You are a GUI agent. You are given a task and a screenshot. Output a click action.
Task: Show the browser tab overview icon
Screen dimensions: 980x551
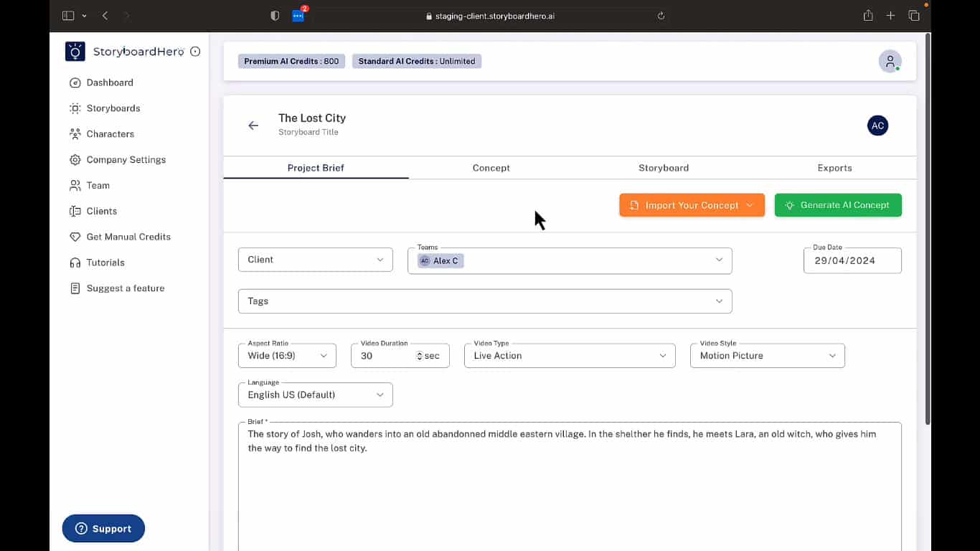pos(913,15)
